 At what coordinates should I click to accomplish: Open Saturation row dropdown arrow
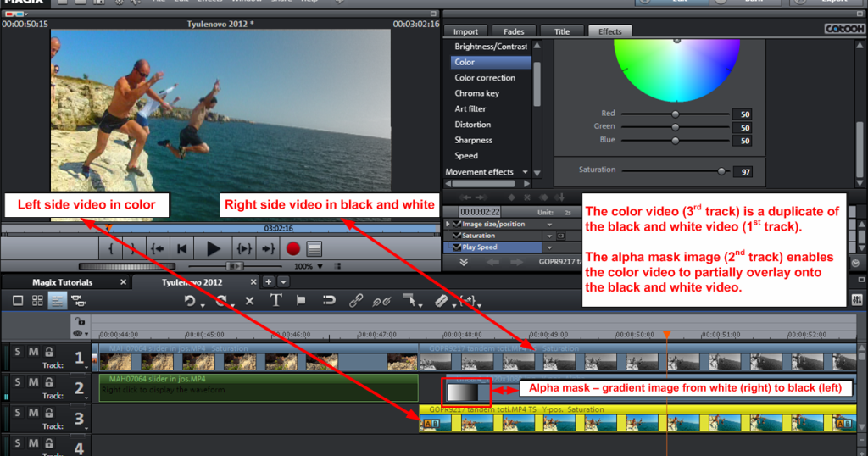pyautogui.click(x=549, y=236)
